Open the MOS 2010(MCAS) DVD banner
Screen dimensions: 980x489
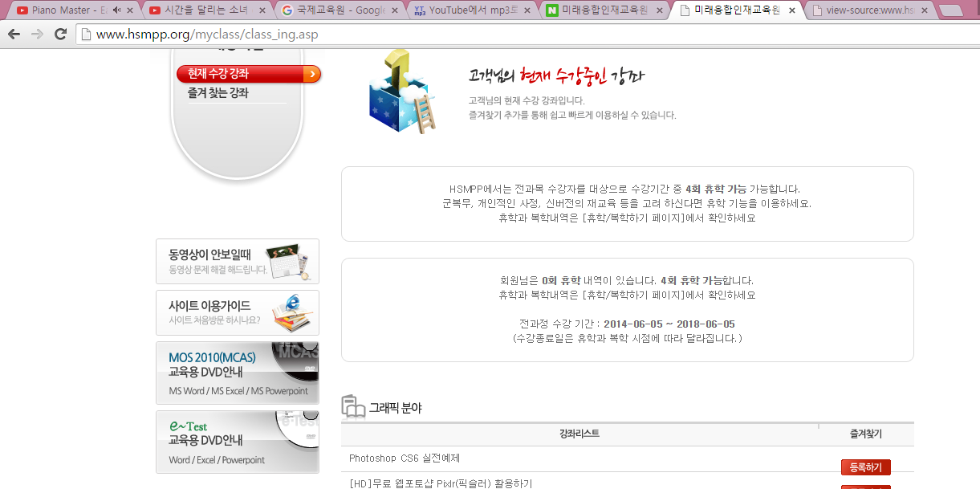pos(238,373)
